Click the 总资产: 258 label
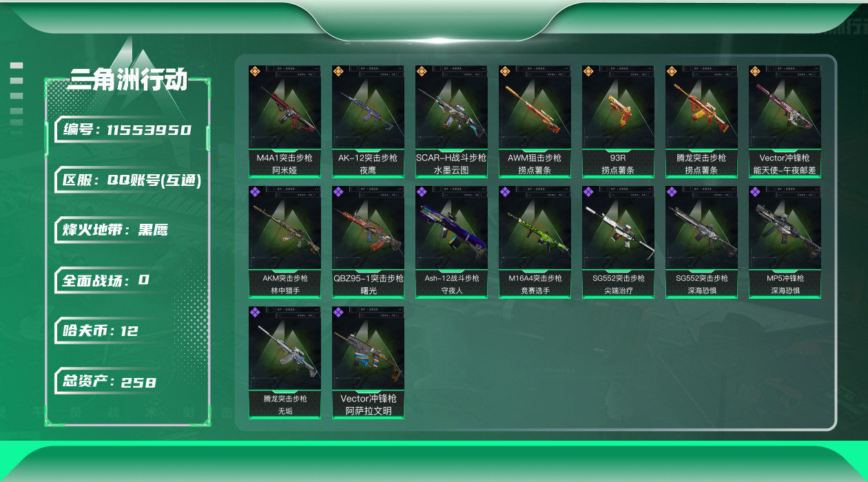The height and width of the screenshot is (482, 868). [x=110, y=381]
